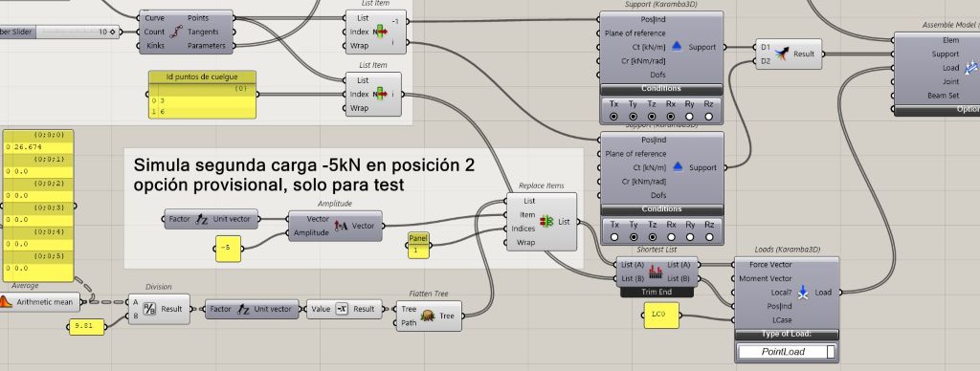980x371 pixels.
Task: Click the Division component A/B icon
Action: [x=149, y=309]
